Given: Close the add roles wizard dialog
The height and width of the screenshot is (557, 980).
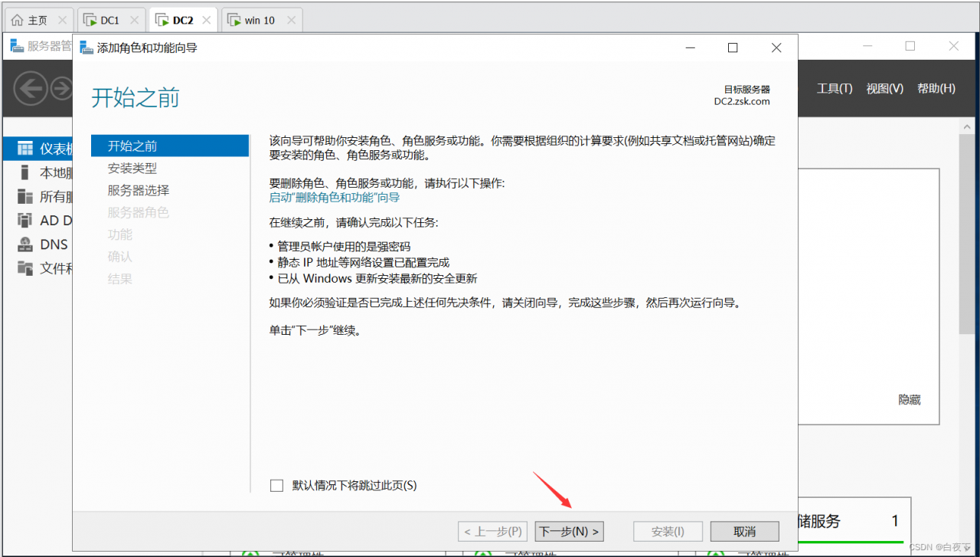Looking at the screenshot, I should point(776,48).
